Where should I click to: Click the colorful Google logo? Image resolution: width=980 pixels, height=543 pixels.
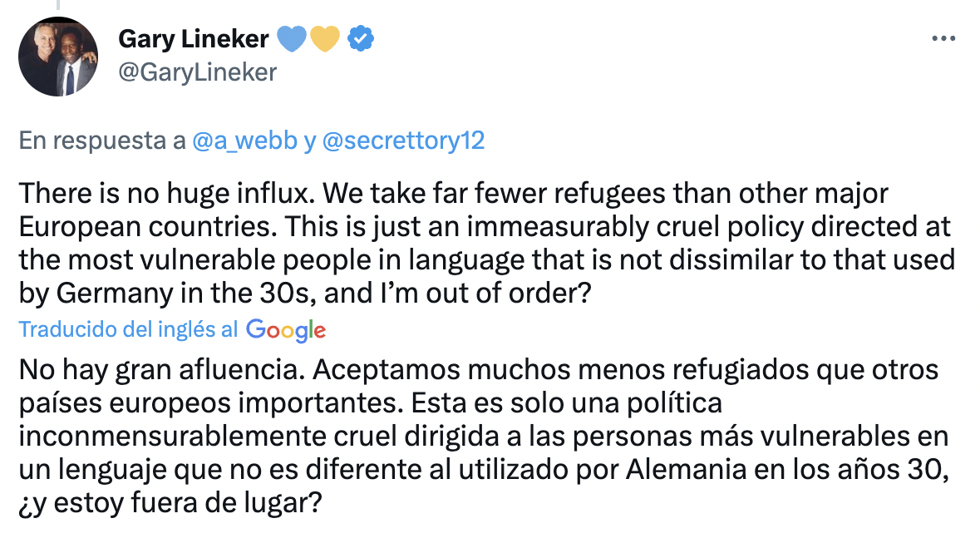click(x=286, y=330)
